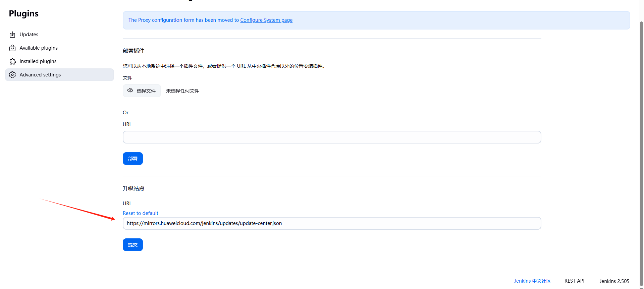Click the Reset to default link
The width and height of the screenshot is (644, 289).
point(140,213)
